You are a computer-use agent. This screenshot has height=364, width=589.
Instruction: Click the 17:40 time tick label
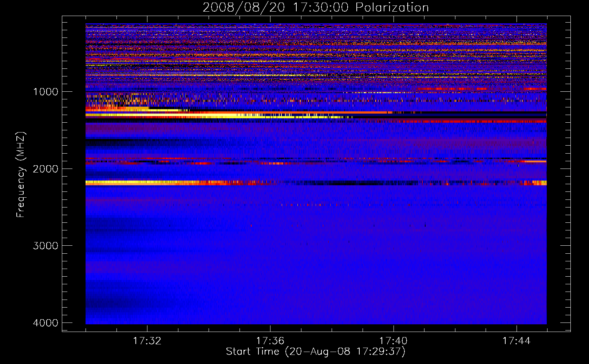(x=394, y=341)
